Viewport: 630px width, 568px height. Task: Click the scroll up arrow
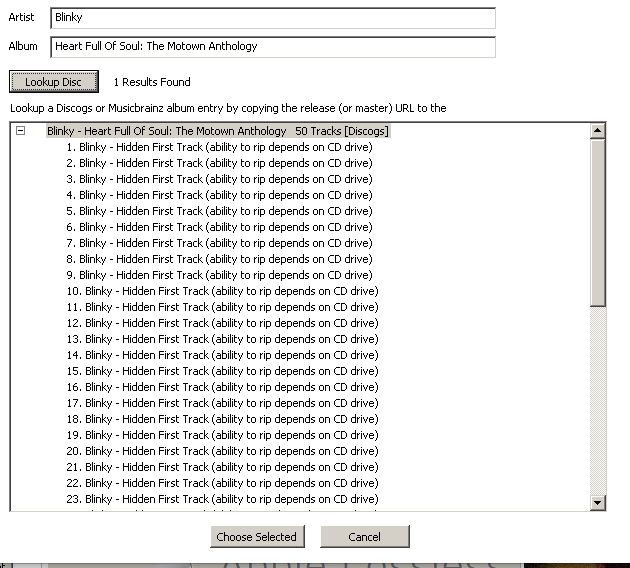pos(598,131)
